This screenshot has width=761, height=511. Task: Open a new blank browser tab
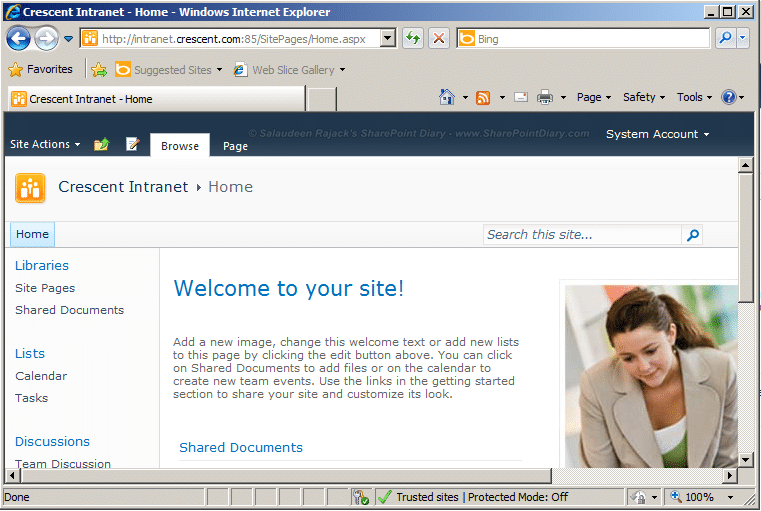322,99
